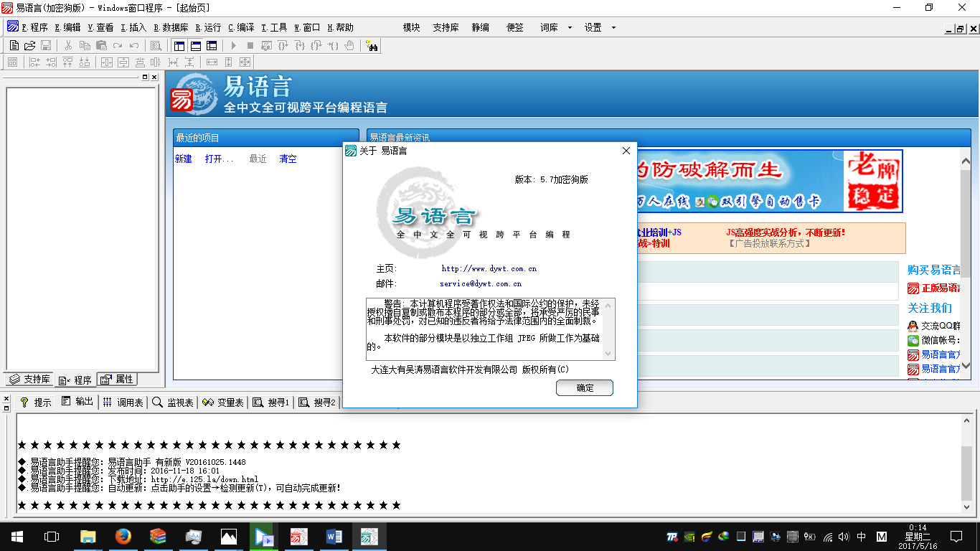Open the T.工具 menu
The height and width of the screenshot is (551, 980).
(275, 27)
